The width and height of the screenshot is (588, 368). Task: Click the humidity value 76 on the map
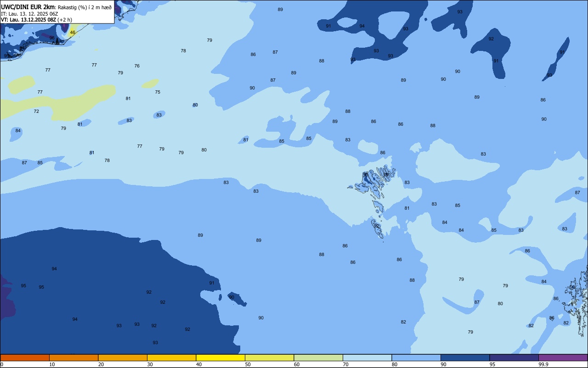tap(137, 66)
